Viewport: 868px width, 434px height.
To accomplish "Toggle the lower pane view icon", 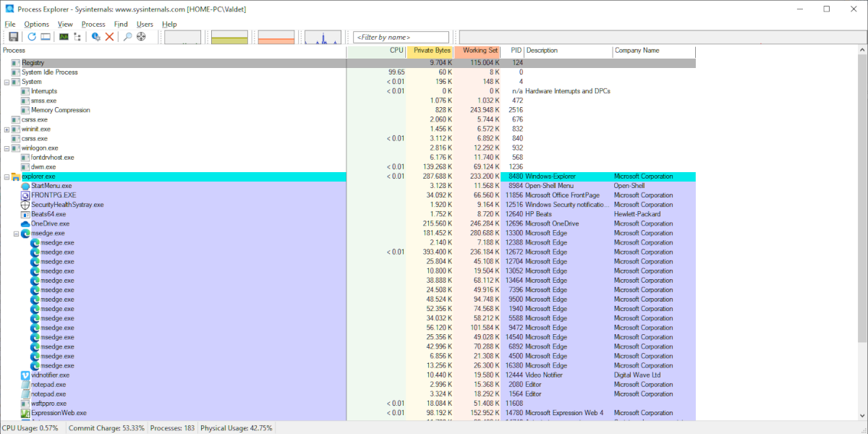I will [45, 37].
